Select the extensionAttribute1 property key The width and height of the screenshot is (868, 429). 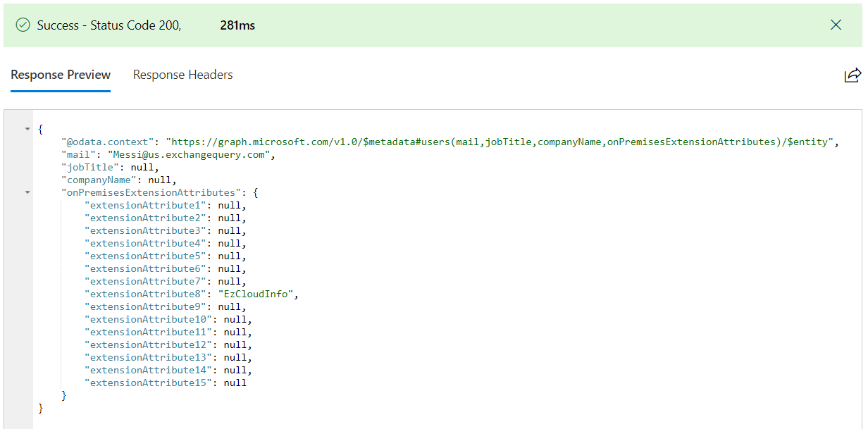tap(145, 205)
